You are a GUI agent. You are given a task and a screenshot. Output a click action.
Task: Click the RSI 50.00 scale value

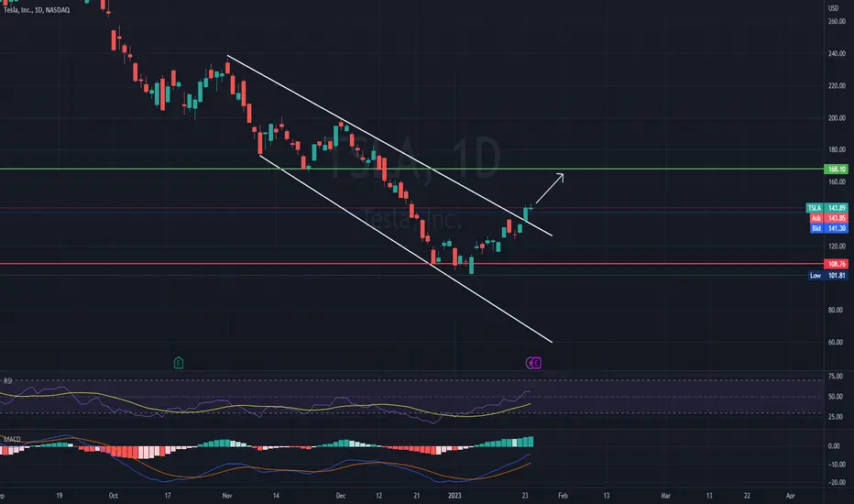pyautogui.click(x=836, y=397)
